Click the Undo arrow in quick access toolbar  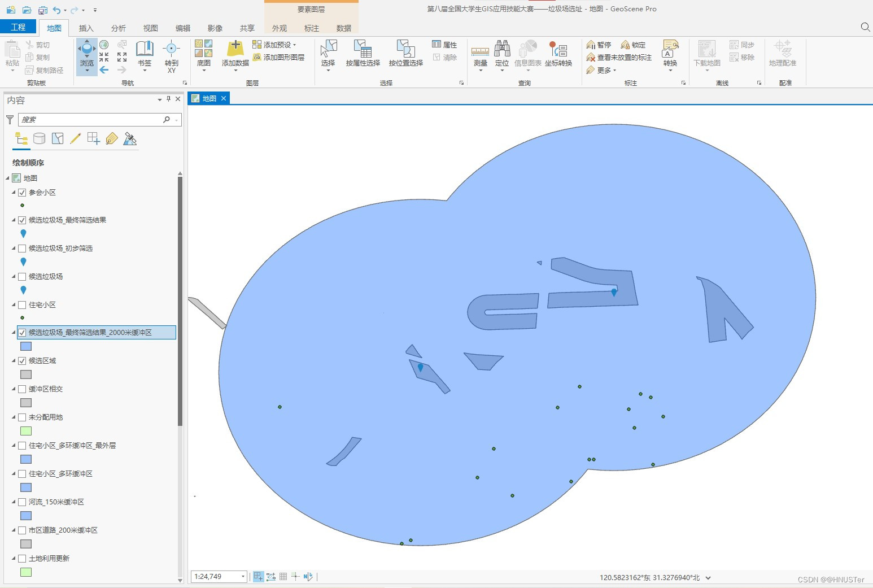(56, 10)
